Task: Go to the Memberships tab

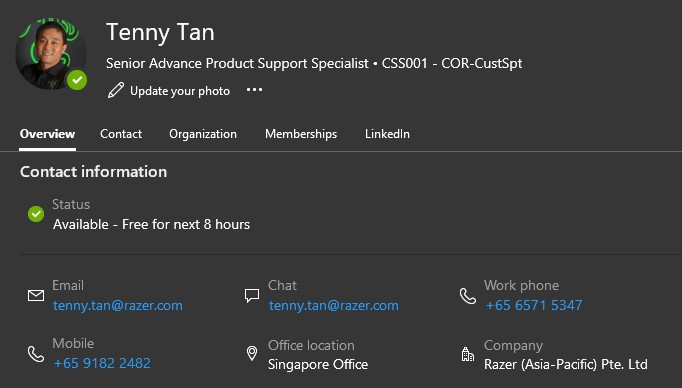Action: [x=301, y=134]
